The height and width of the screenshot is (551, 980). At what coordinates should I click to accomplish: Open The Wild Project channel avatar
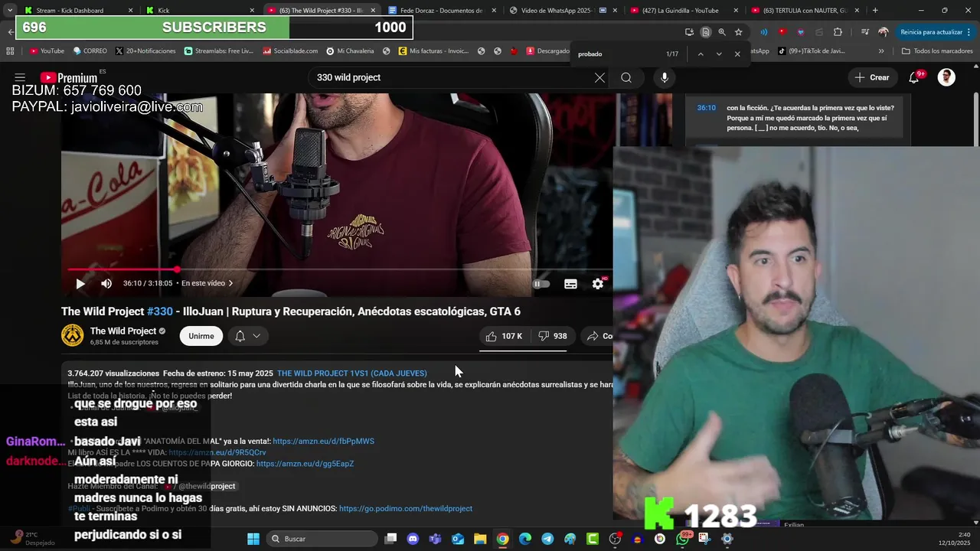(73, 335)
